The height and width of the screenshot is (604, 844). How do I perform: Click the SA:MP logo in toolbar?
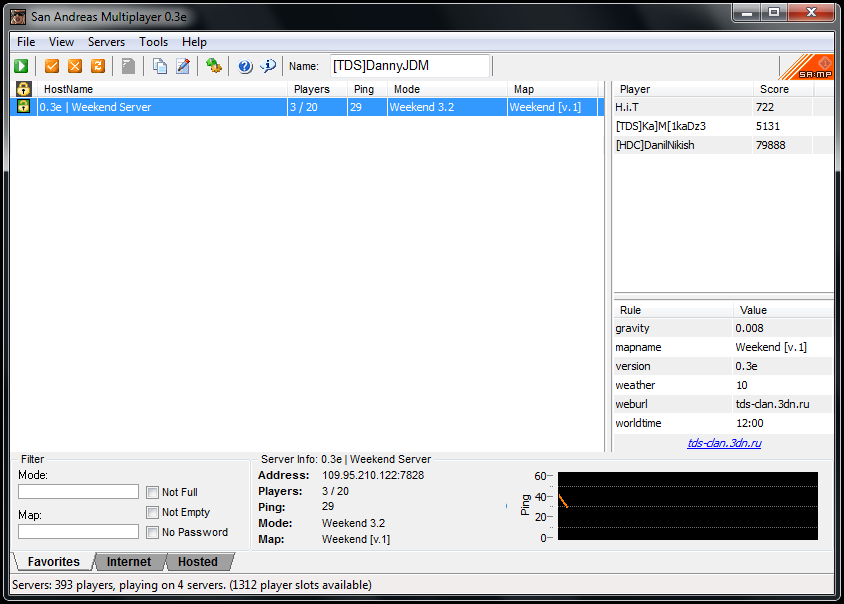point(806,67)
